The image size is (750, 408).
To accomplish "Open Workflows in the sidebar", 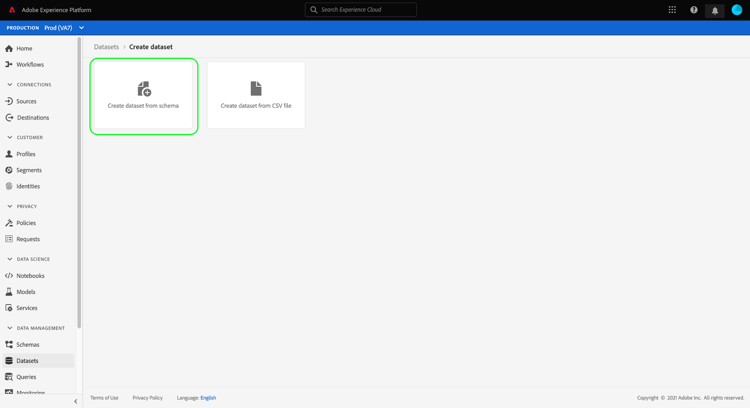I will [x=30, y=64].
